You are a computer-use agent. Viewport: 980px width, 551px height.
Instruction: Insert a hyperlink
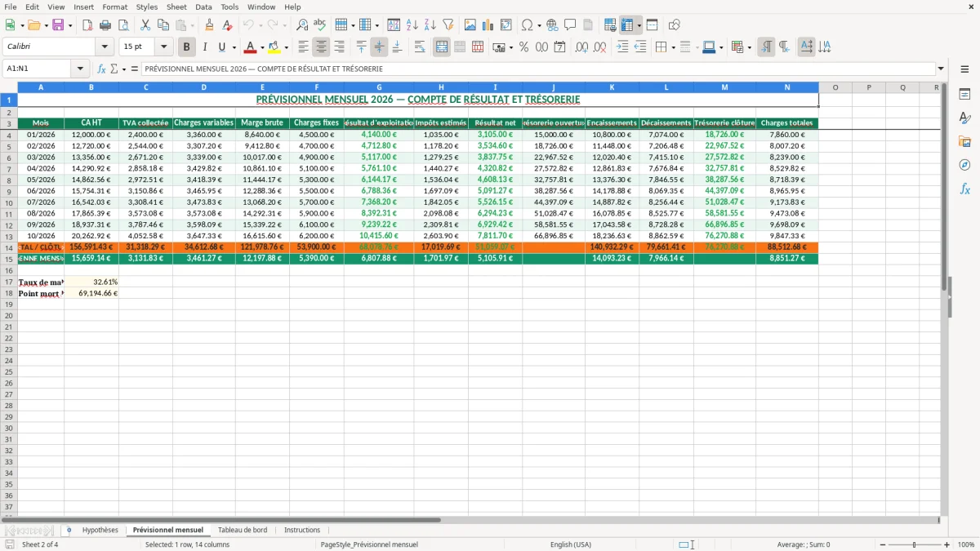point(552,25)
